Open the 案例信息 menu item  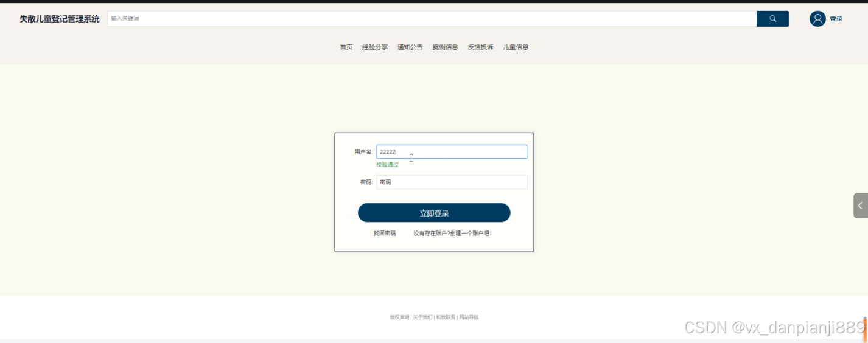point(446,47)
